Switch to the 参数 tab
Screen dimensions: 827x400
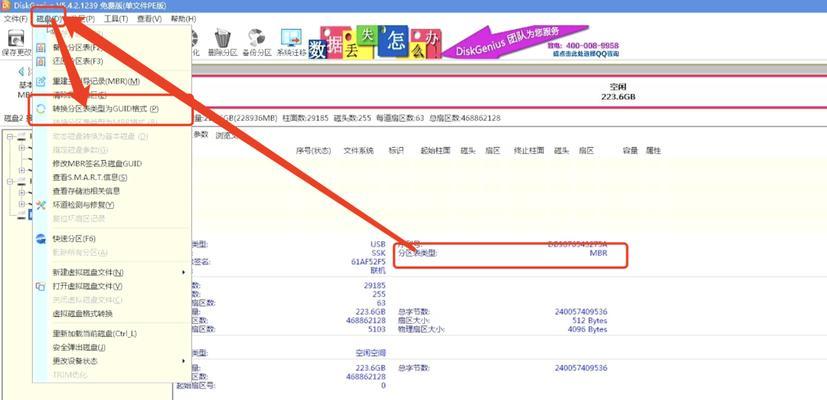[x=201, y=135]
